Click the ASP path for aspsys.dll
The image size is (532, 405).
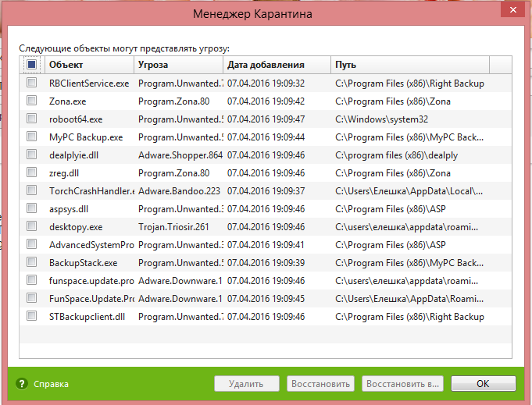391,209
